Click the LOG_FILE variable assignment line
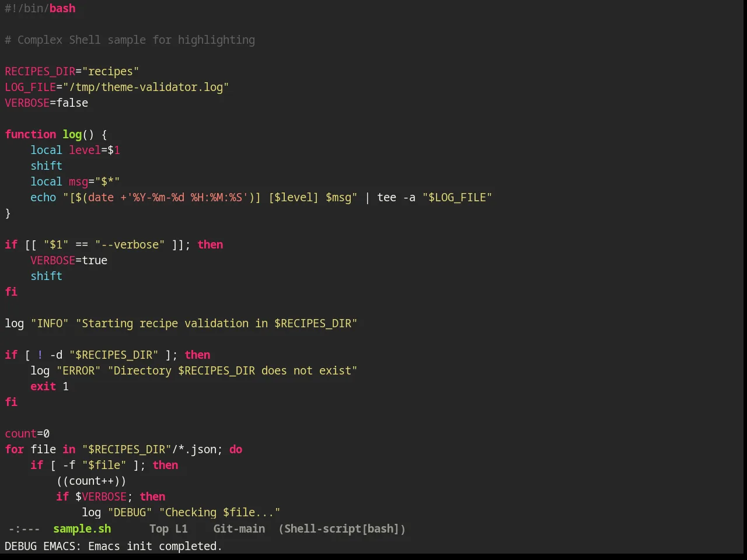The height and width of the screenshot is (560, 747). [x=117, y=87]
